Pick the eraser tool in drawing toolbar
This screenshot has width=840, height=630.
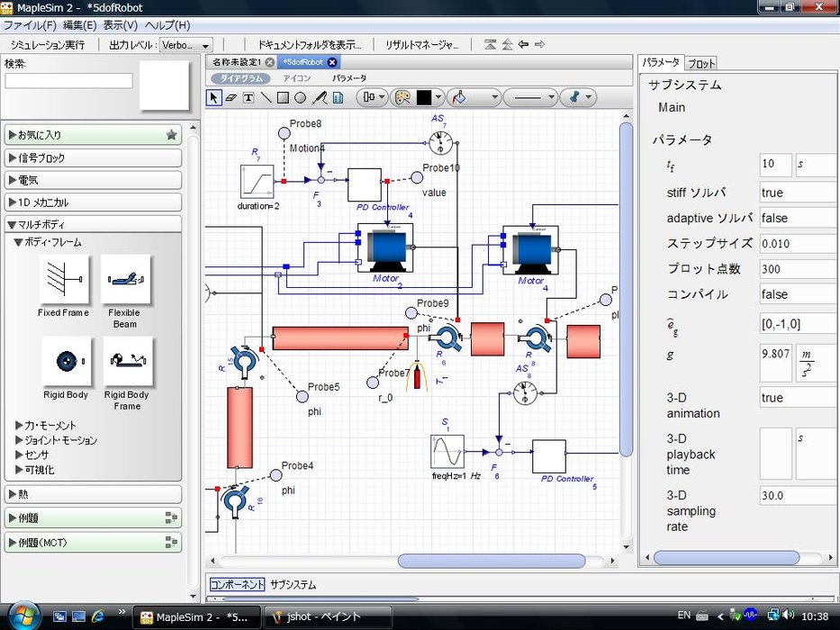pos(230,97)
